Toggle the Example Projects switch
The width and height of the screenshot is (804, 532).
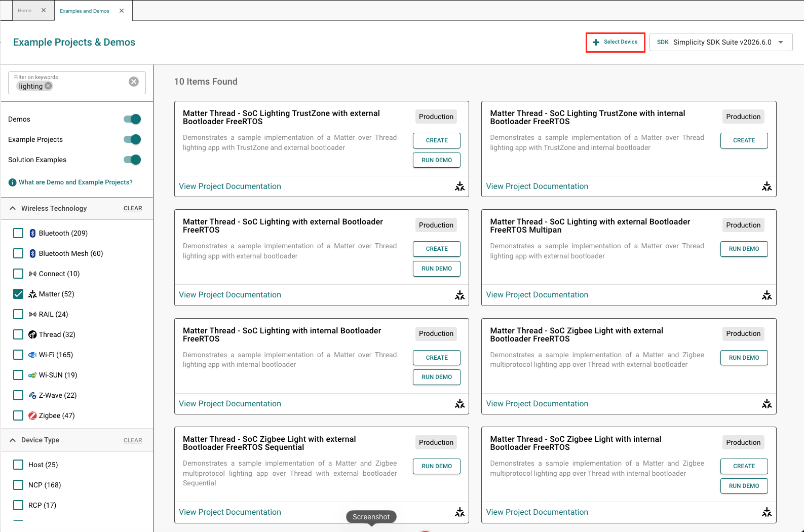132,139
